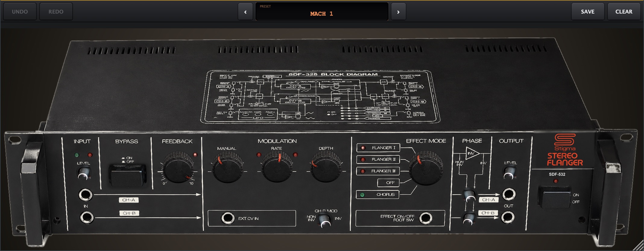The width and height of the screenshot is (644, 251).
Task: Click the EFFECT ON/OFF FOOT SW jack
Action: coord(426,218)
